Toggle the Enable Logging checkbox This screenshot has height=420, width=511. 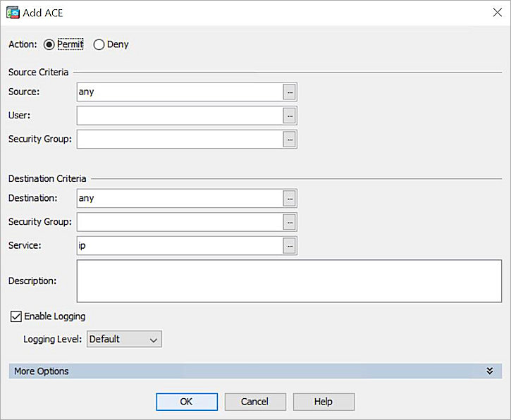pos(16,316)
